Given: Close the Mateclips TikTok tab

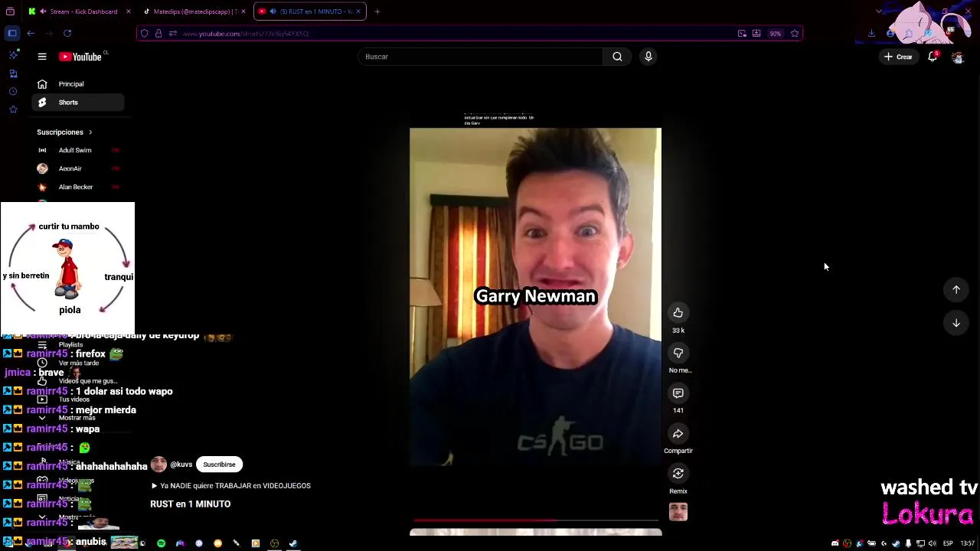Looking at the screenshot, I should pyautogui.click(x=242, y=11).
